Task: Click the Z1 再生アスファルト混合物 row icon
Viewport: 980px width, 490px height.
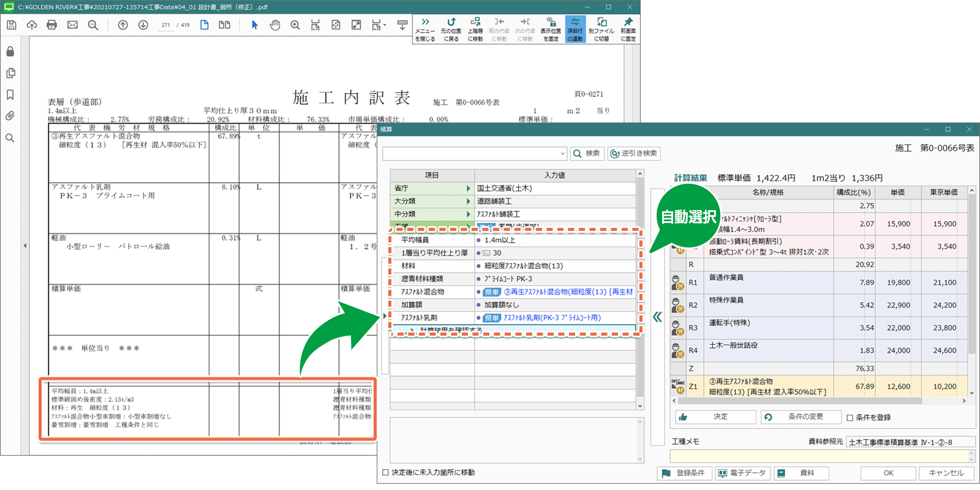Action: click(x=677, y=386)
